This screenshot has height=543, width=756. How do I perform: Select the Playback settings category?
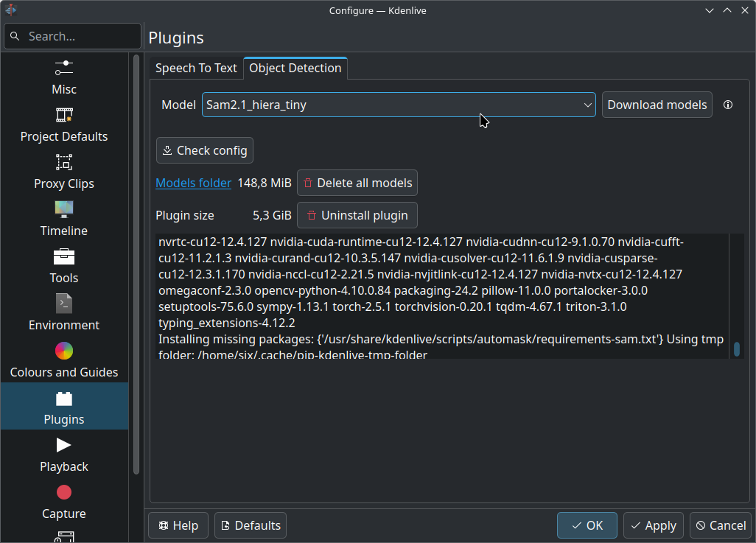click(64, 455)
